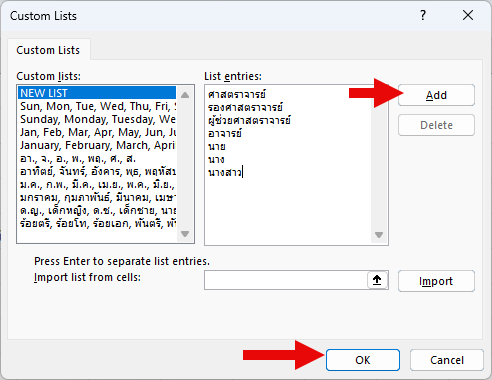Click the นาง entry line
The height and width of the screenshot is (380, 492).
click(216, 160)
